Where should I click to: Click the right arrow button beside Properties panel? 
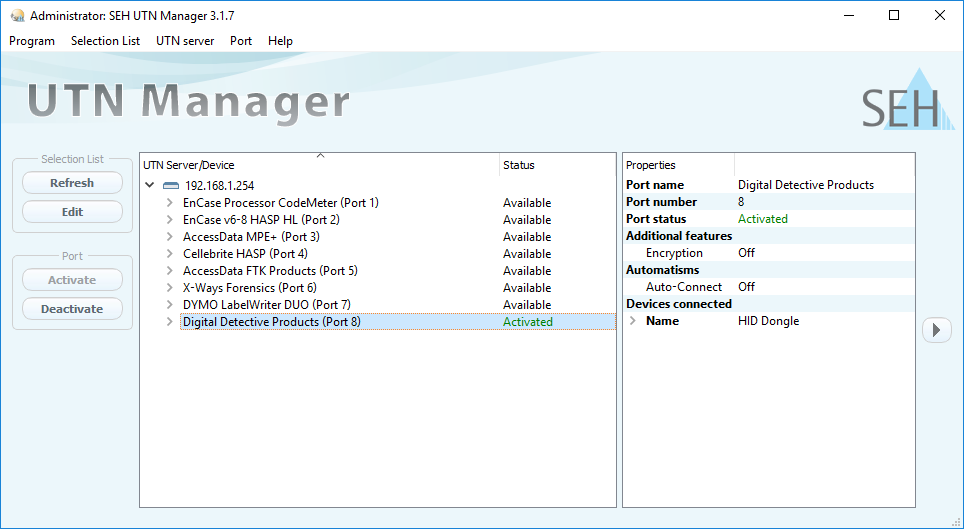(936, 330)
